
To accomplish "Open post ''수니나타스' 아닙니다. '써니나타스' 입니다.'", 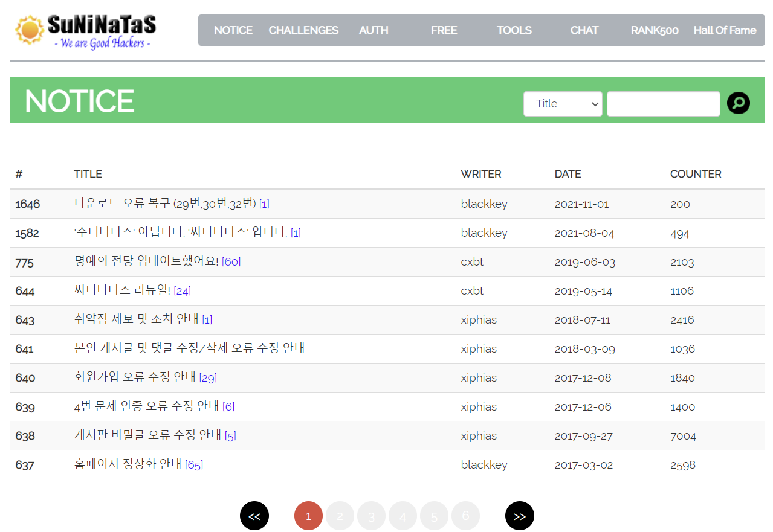I will pos(181,232).
